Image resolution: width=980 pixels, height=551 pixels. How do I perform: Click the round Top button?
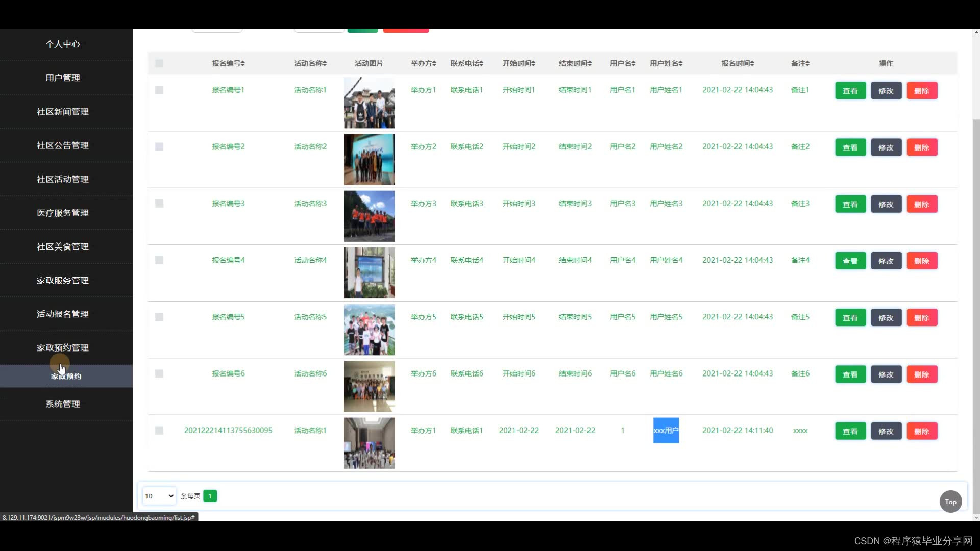click(950, 502)
